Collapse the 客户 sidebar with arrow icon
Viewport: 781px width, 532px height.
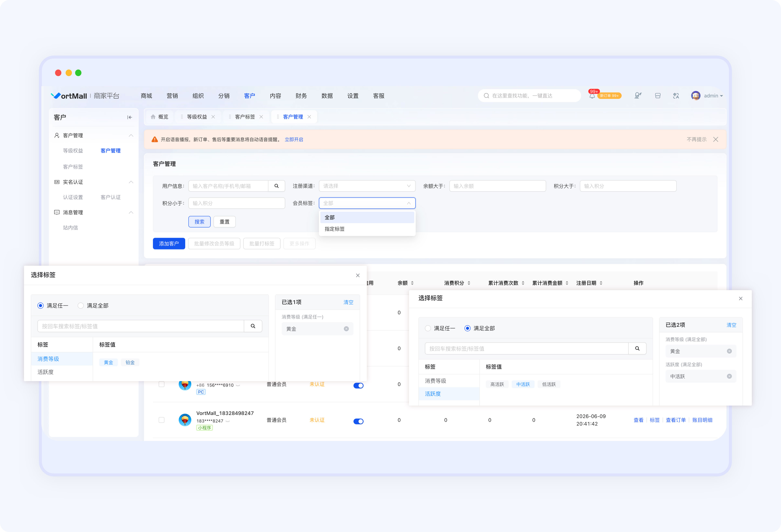pyautogui.click(x=129, y=117)
